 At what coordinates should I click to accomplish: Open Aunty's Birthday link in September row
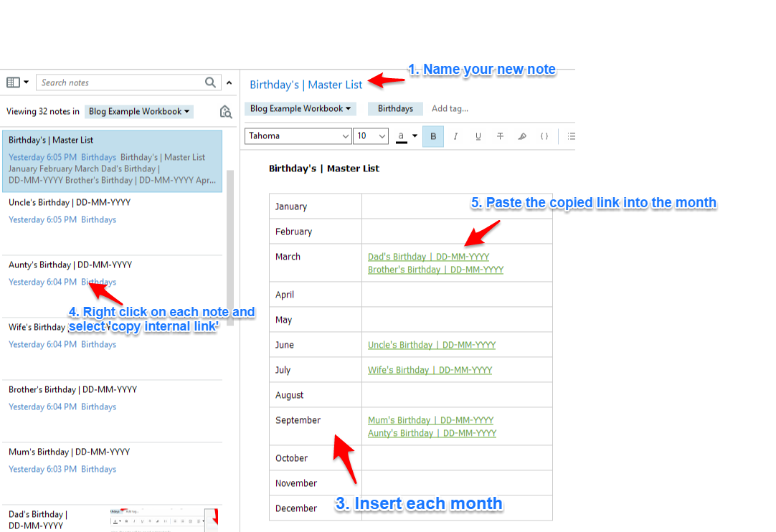[x=432, y=433]
